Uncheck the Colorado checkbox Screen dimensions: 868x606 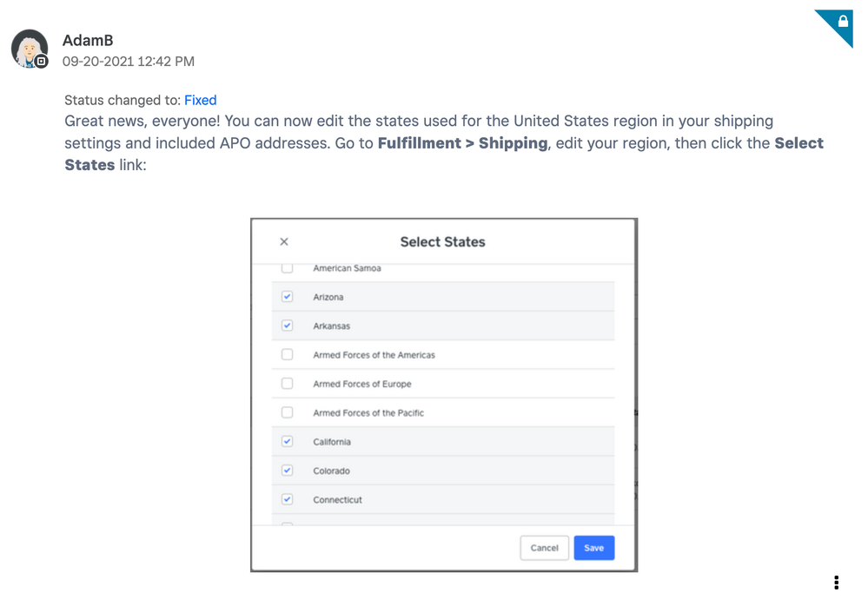click(x=288, y=471)
